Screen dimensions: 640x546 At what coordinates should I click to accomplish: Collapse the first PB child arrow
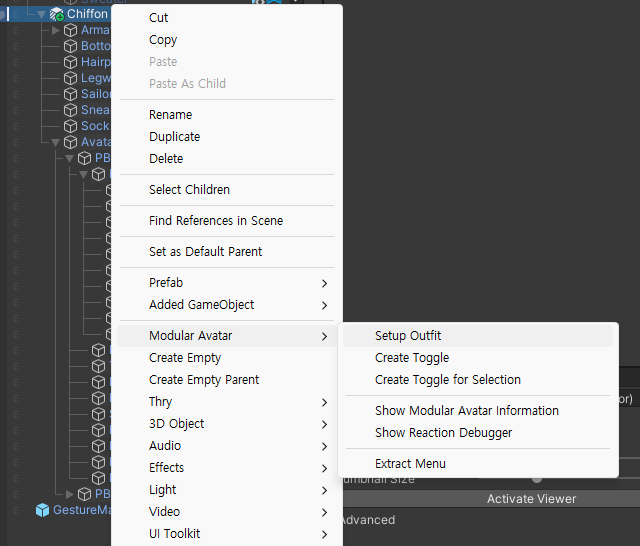pos(69,158)
